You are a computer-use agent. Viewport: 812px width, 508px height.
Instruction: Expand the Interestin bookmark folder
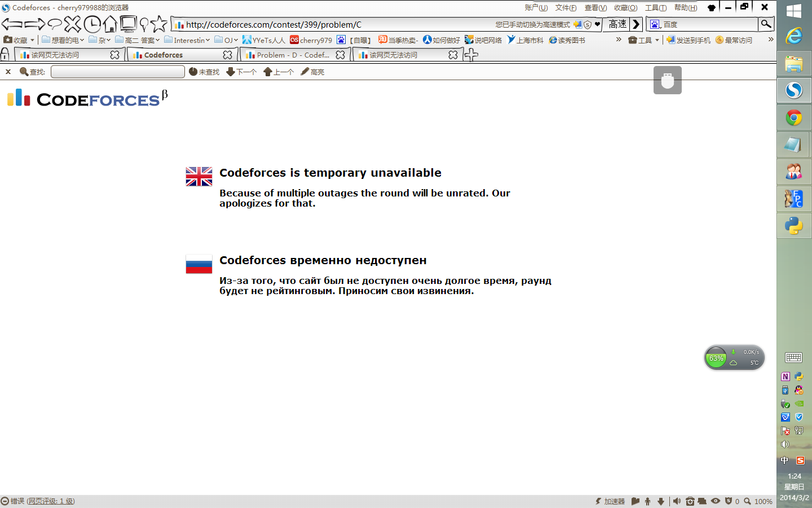(187, 40)
